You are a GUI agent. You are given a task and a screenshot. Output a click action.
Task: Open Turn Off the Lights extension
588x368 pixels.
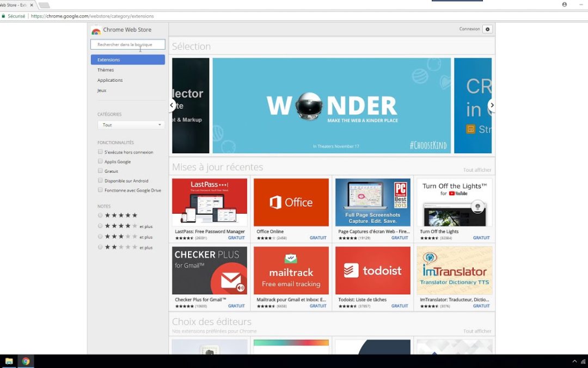pyautogui.click(x=454, y=202)
